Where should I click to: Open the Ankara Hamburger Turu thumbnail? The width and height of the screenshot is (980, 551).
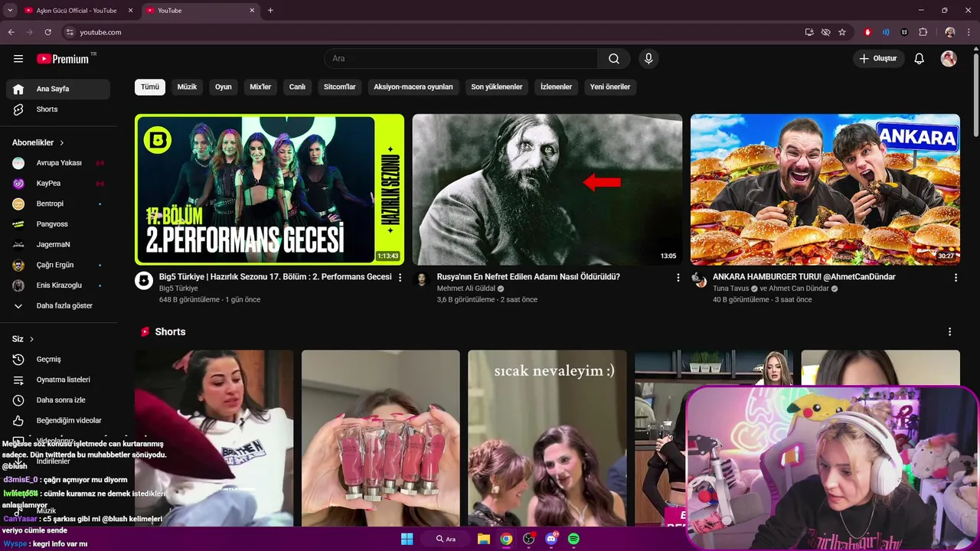(825, 190)
